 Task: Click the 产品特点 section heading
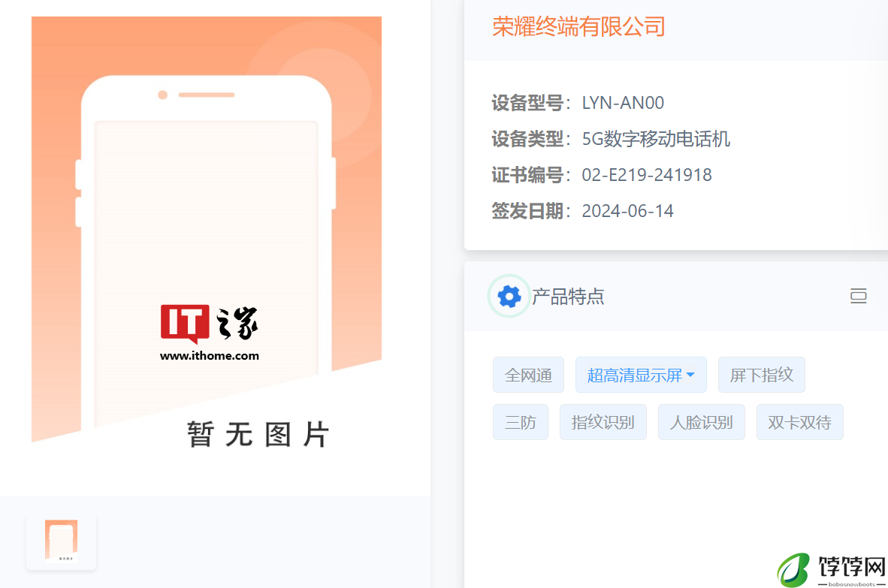pos(567,297)
